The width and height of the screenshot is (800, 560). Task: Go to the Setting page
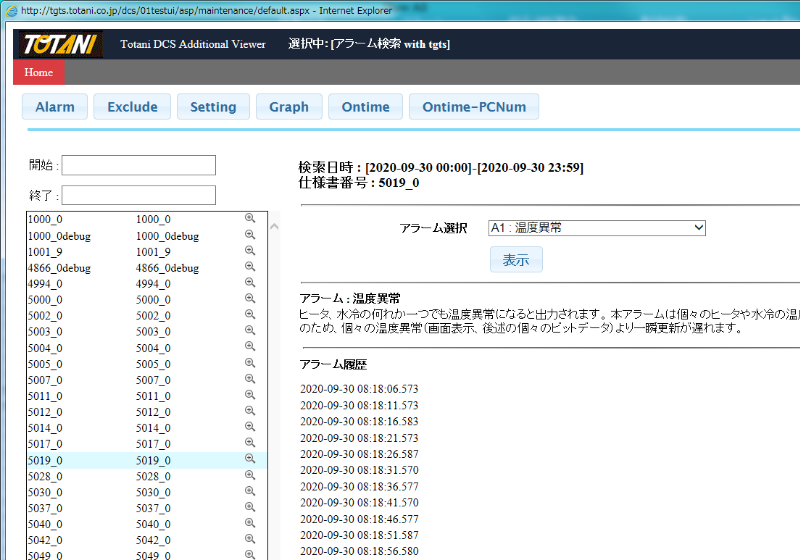(213, 107)
